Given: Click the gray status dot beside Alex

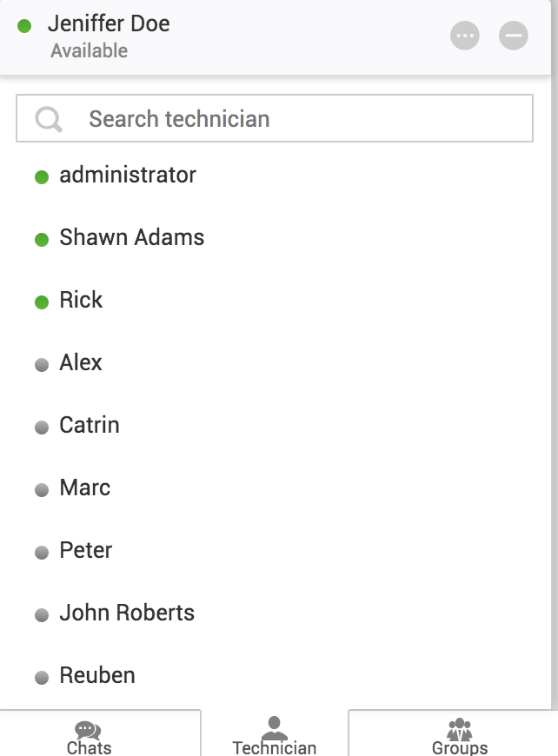Looking at the screenshot, I should [40, 364].
